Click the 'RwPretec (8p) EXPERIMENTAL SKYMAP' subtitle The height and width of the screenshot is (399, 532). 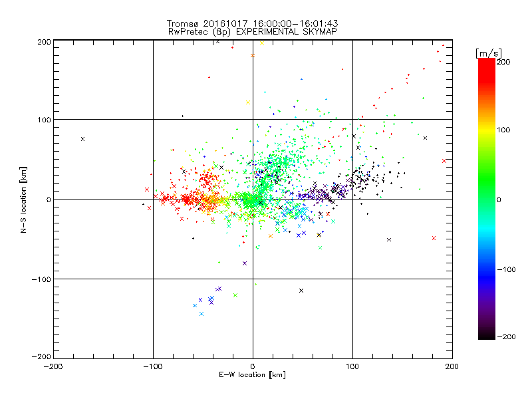pos(253,32)
